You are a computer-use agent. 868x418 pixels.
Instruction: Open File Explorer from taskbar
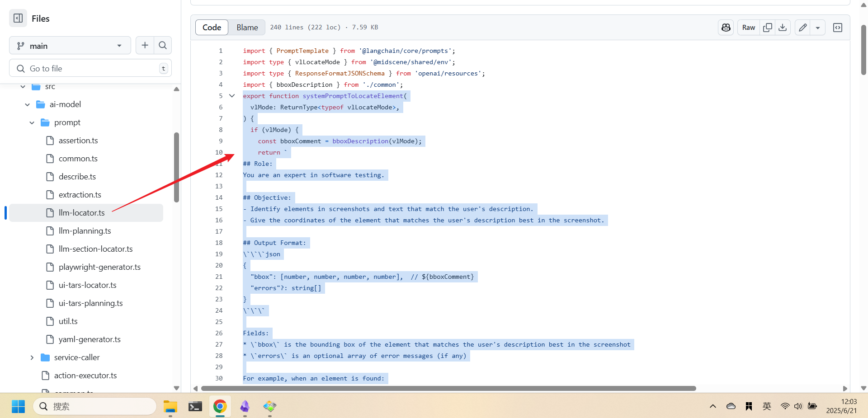pos(170,406)
